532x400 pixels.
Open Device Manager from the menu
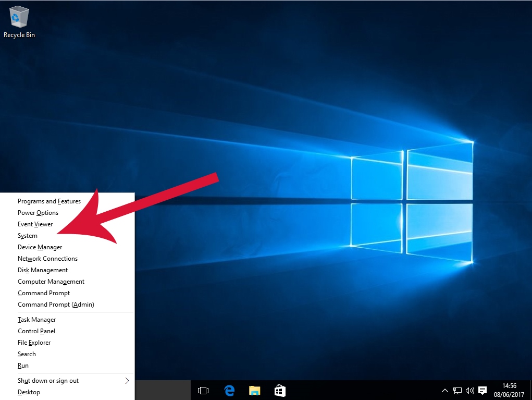point(40,247)
